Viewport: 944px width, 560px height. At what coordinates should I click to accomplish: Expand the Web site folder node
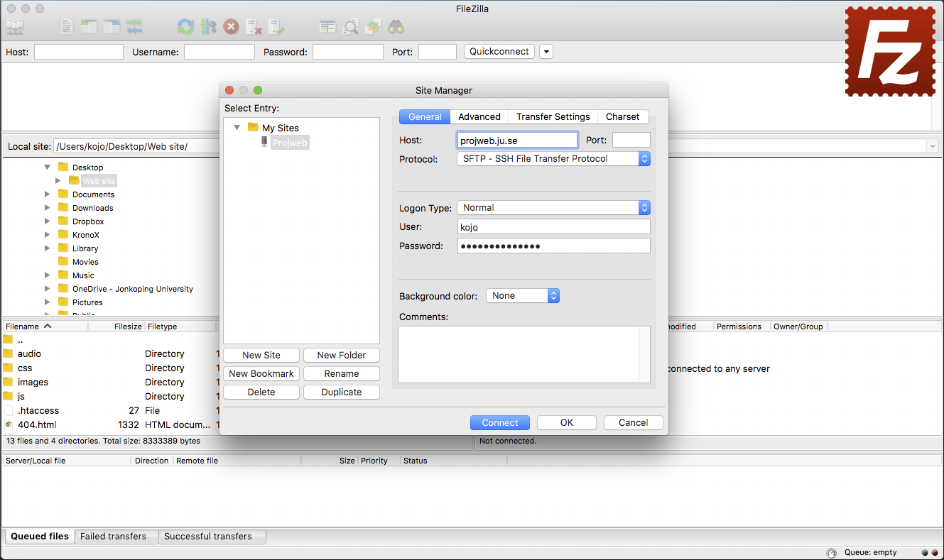coord(58,181)
